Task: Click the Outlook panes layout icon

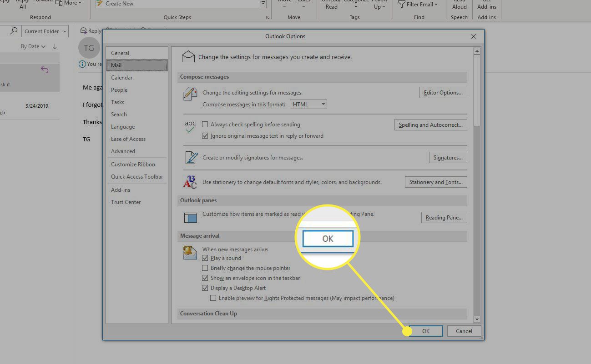Action: coord(190,217)
